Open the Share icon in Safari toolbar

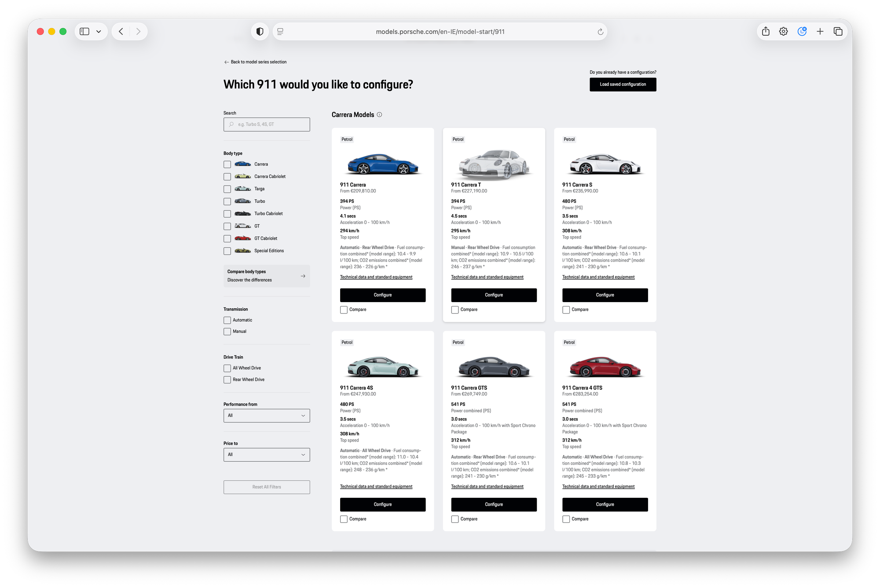click(x=766, y=31)
